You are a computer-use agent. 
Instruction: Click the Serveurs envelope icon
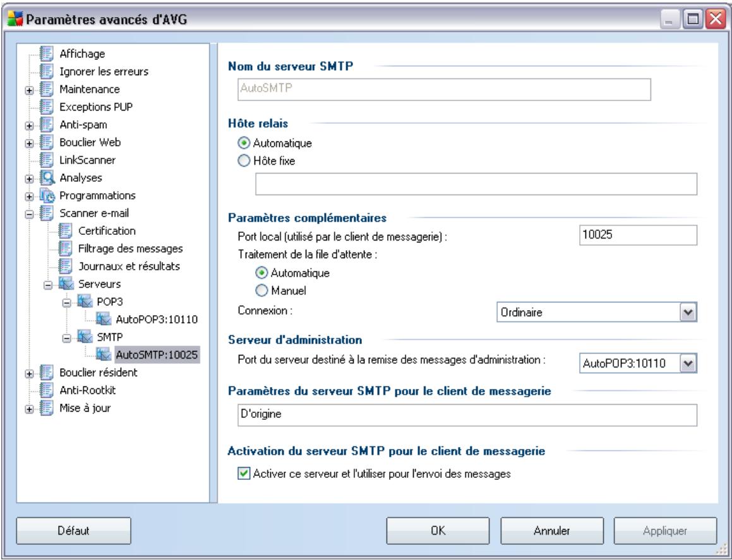(x=65, y=284)
